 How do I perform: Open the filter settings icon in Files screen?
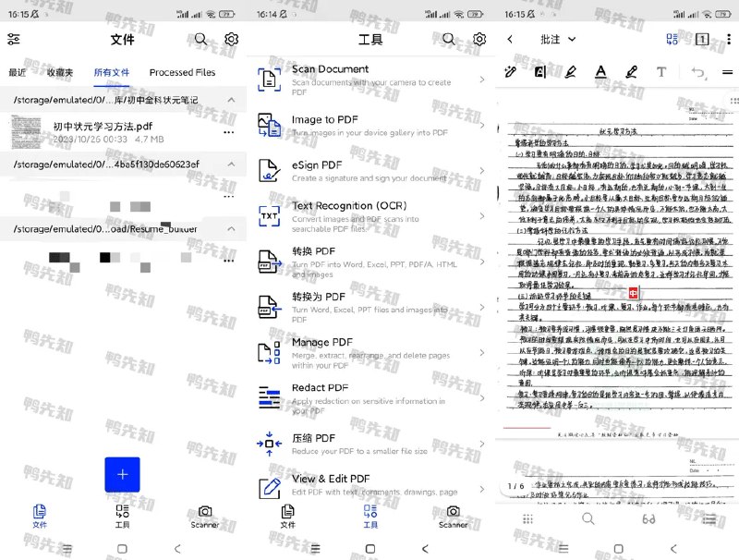(14, 39)
